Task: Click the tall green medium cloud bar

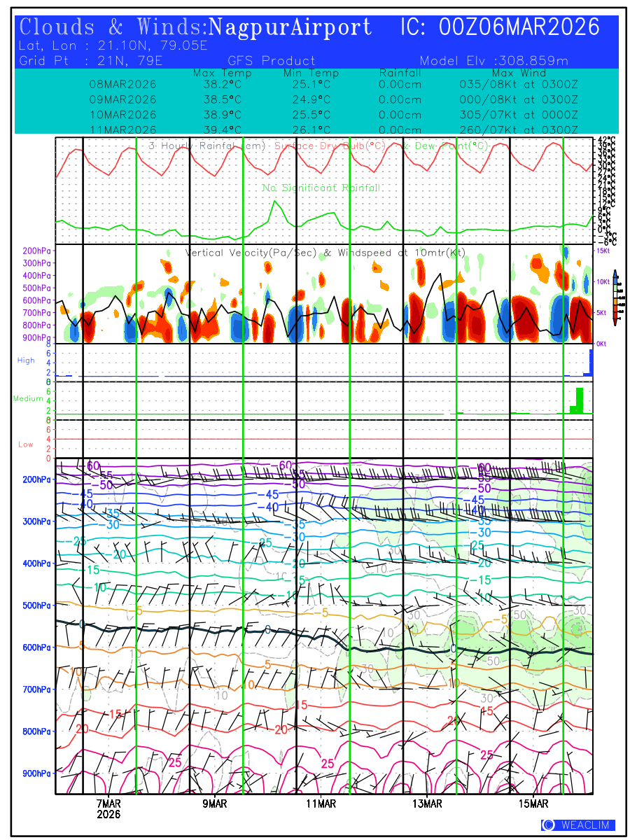Action: tap(580, 400)
